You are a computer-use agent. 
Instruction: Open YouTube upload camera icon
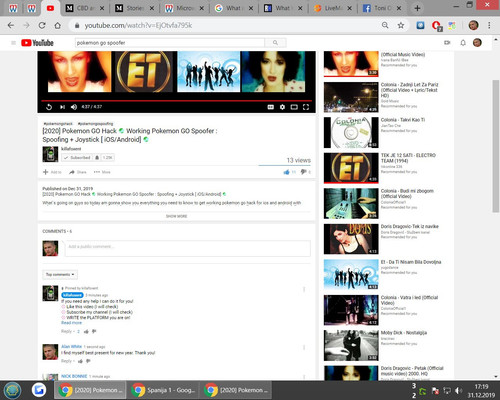(x=447, y=43)
